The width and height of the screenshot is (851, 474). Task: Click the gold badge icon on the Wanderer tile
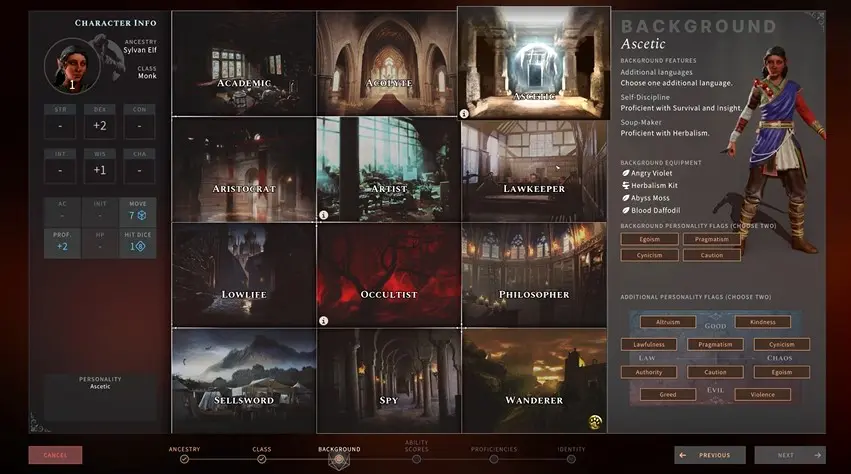tap(595, 421)
